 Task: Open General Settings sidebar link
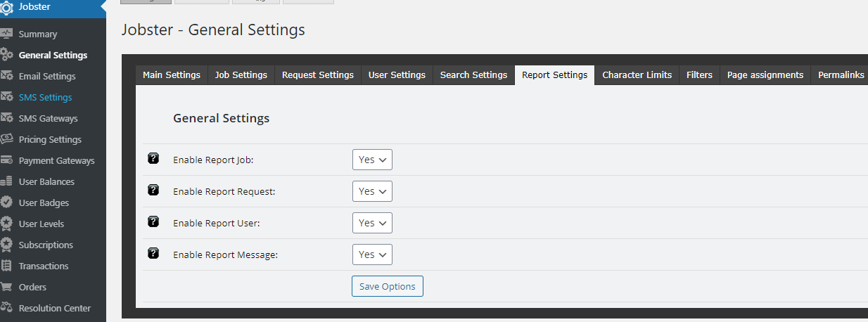coord(53,55)
